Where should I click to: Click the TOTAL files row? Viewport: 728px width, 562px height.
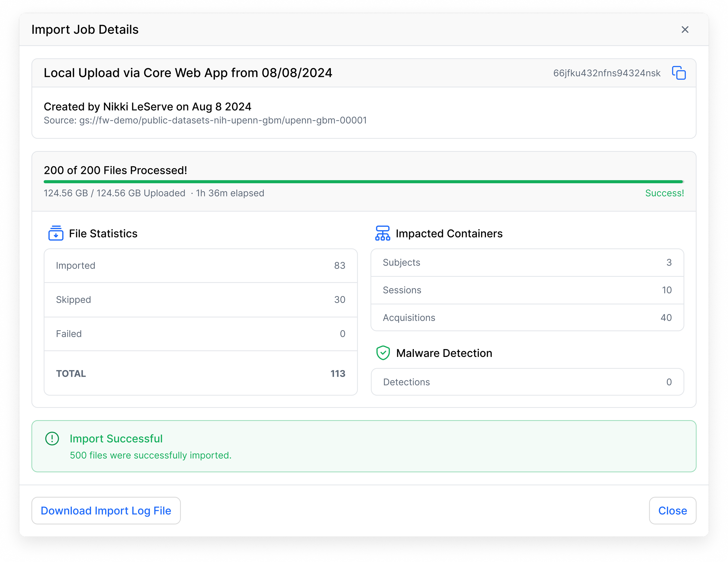pos(200,373)
